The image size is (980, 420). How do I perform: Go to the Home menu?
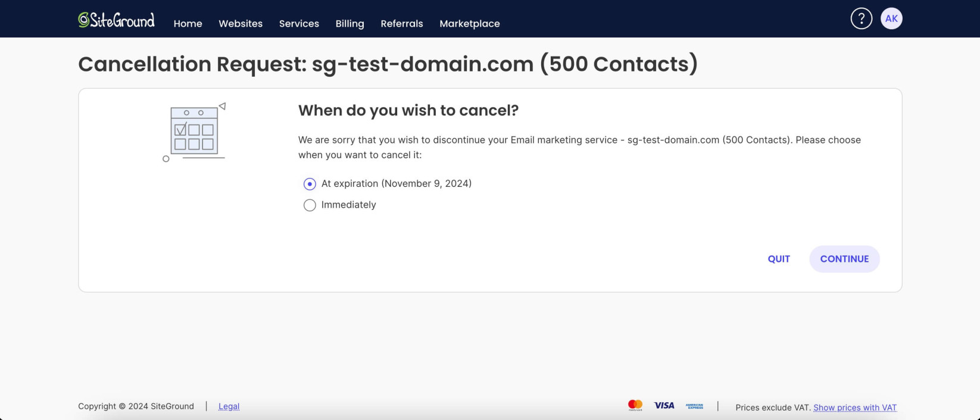point(188,24)
